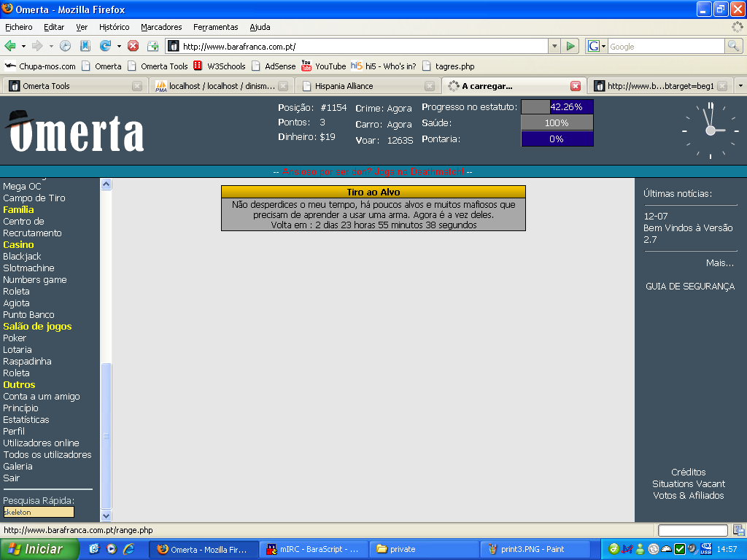
Task: Click the Pesquisa Rápida search field
Action: [39, 513]
